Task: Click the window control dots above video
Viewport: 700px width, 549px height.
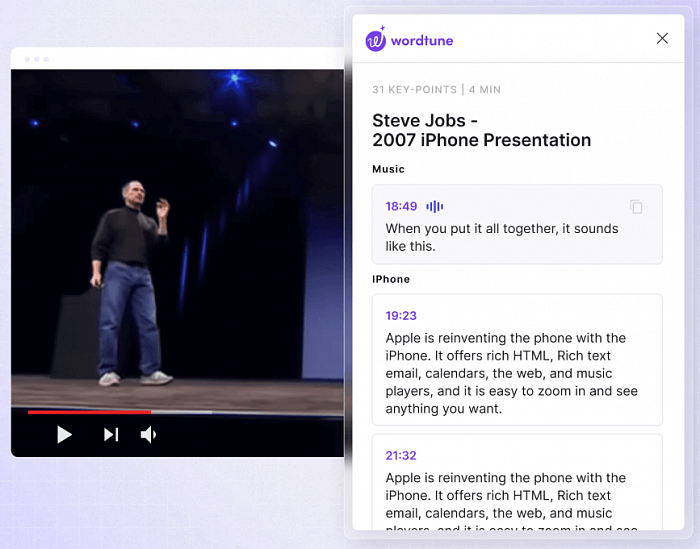Action: (x=37, y=59)
